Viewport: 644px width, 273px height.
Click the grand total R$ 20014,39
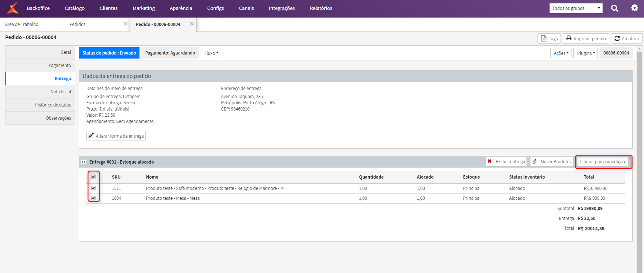591,229
